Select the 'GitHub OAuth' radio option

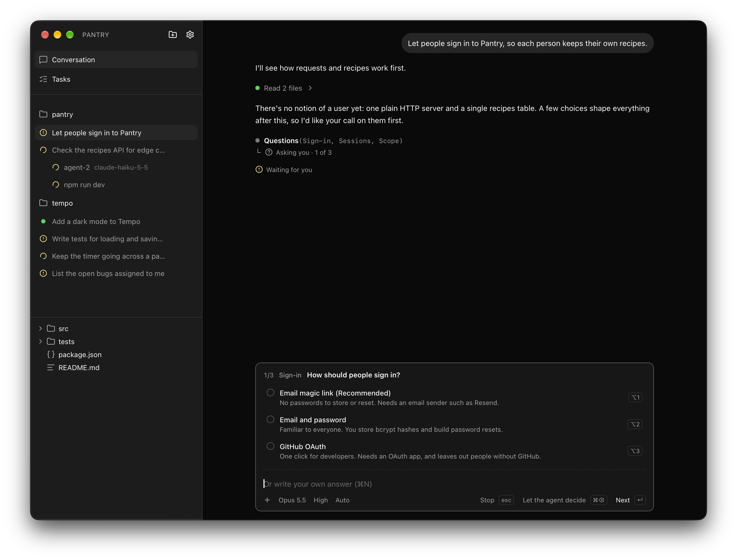pyautogui.click(x=270, y=446)
